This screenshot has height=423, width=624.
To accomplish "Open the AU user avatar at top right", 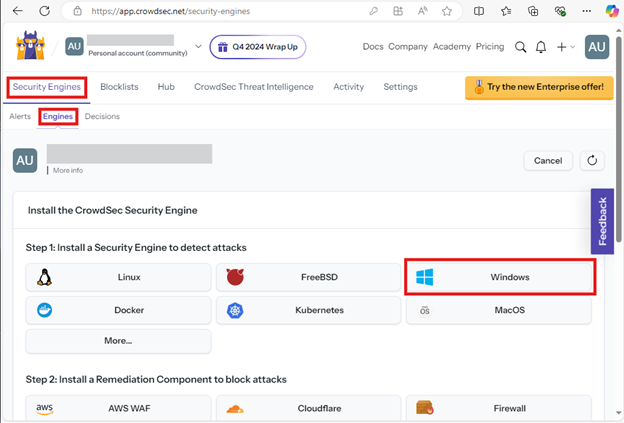I will coord(597,47).
